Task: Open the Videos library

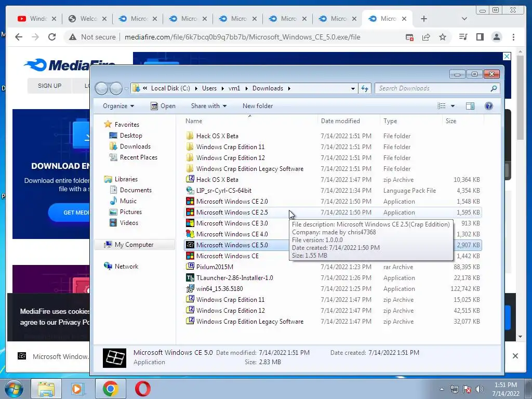Action: coord(129,223)
